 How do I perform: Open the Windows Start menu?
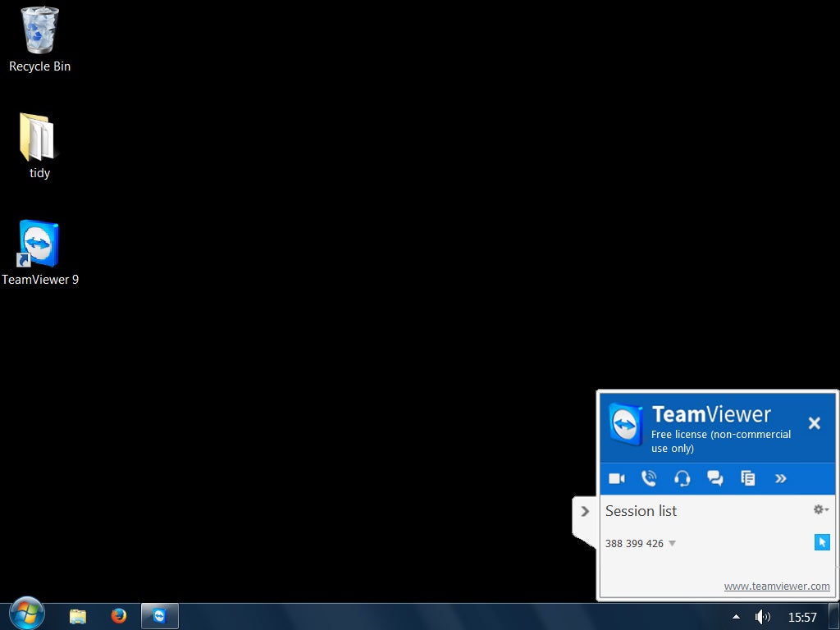[x=27, y=614]
